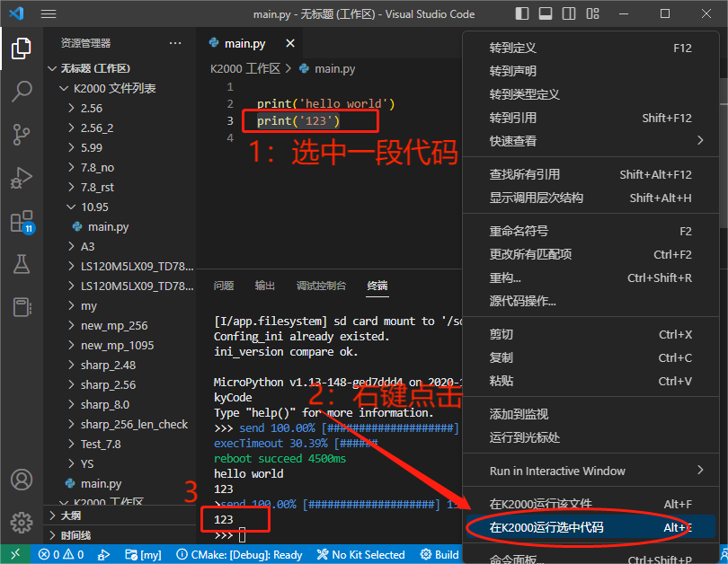Show errors and warnings count in status bar
This screenshot has width=728, height=564.
[61, 554]
